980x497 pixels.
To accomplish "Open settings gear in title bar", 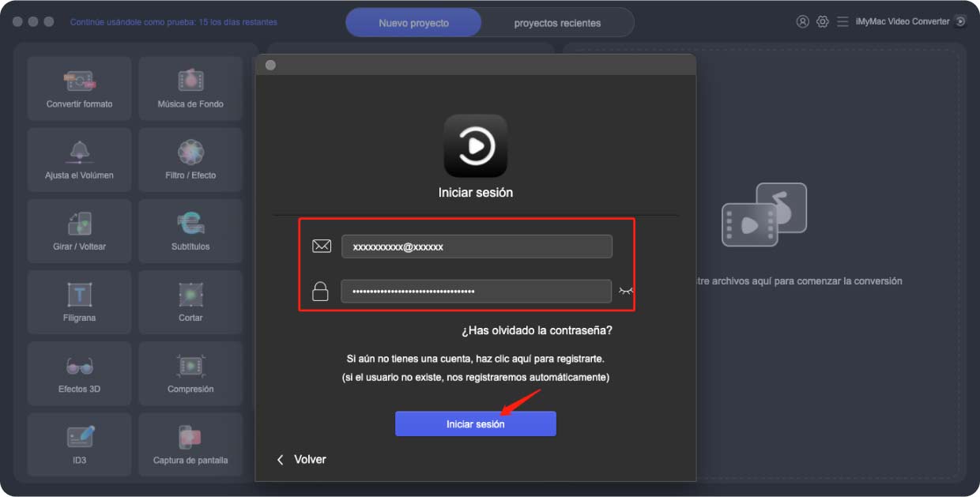I will click(823, 22).
